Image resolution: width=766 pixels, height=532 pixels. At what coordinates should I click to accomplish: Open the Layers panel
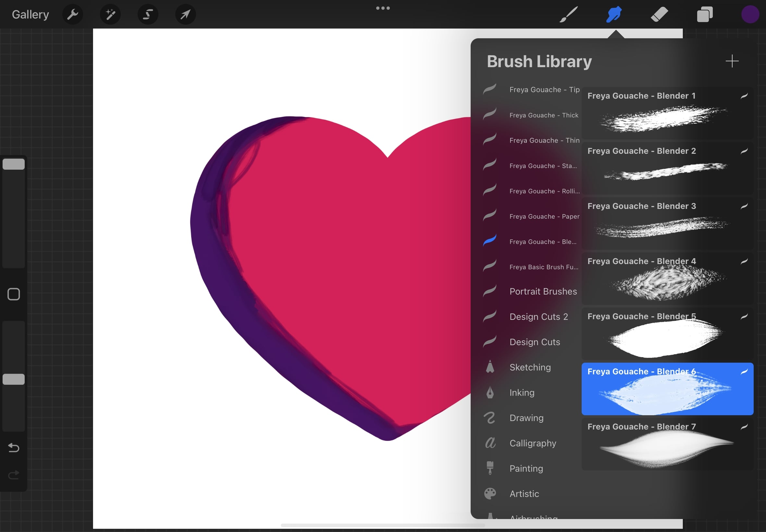click(x=704, y=14)
